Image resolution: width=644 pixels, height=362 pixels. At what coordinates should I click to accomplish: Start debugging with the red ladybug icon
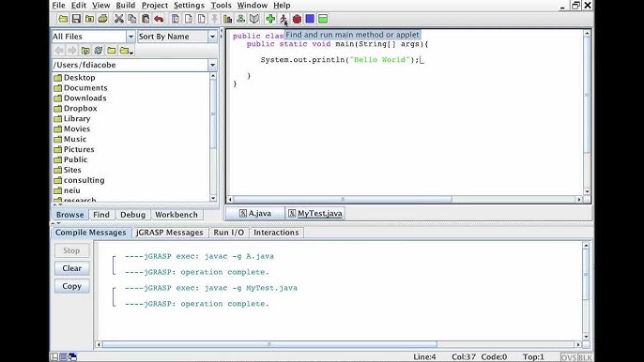pyautogui.click(x=297, y=19)
